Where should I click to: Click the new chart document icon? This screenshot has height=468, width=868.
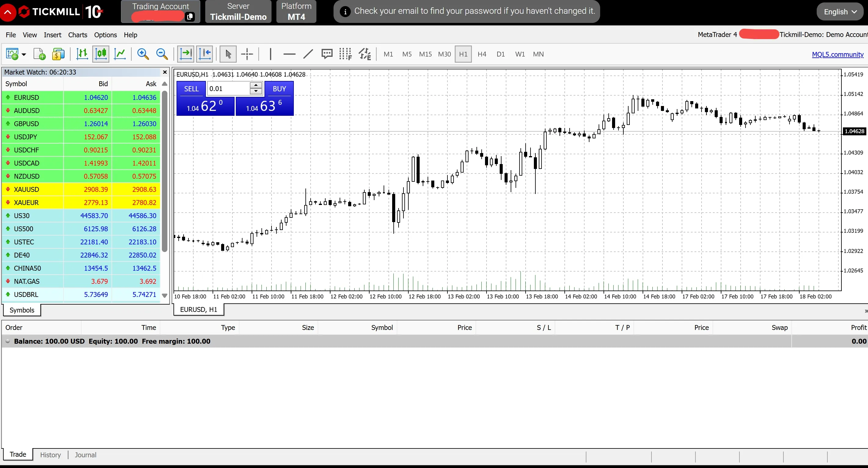pyautogui.click(x=39, y=54)
